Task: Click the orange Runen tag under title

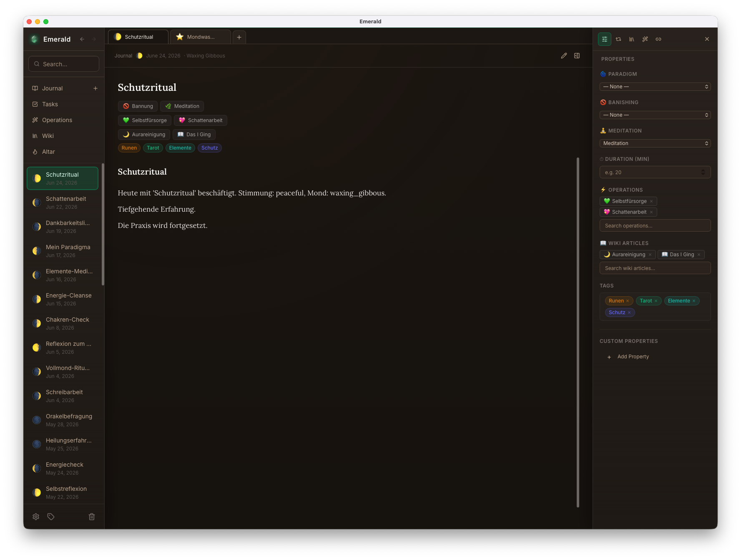Action: [x=129, y=148]
